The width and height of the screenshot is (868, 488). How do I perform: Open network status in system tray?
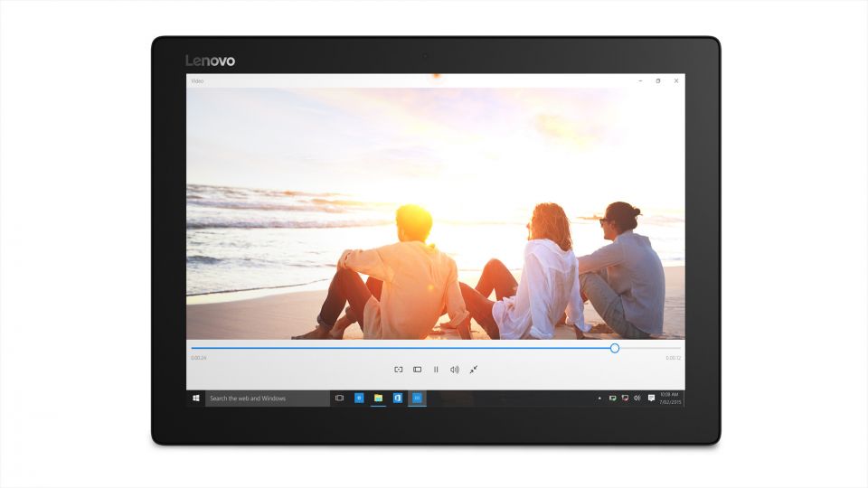[x=625, y=398]
